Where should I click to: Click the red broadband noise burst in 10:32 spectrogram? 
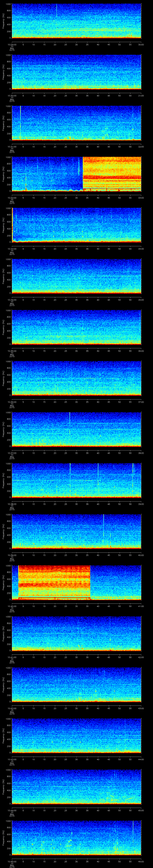tap(112, 174)
